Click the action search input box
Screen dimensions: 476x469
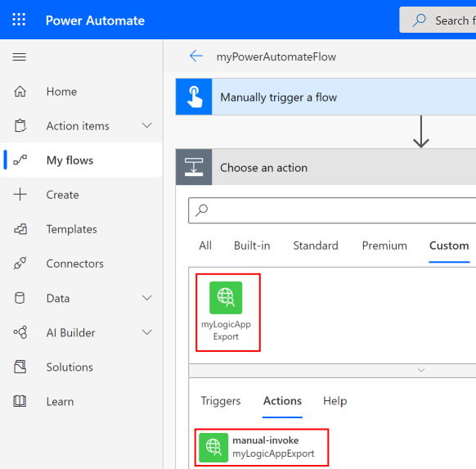tap(332, 210)
